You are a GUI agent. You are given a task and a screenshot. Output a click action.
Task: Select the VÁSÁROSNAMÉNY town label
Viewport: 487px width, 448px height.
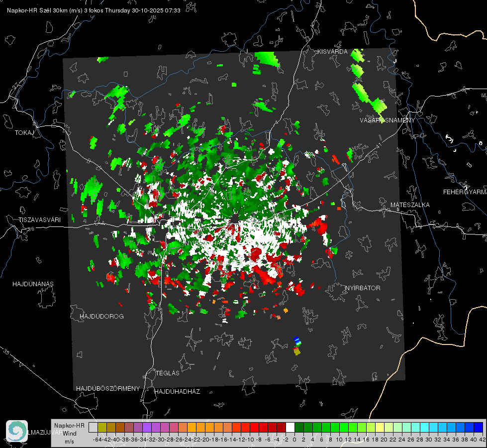pyautogui.click(x=388, y=120)
